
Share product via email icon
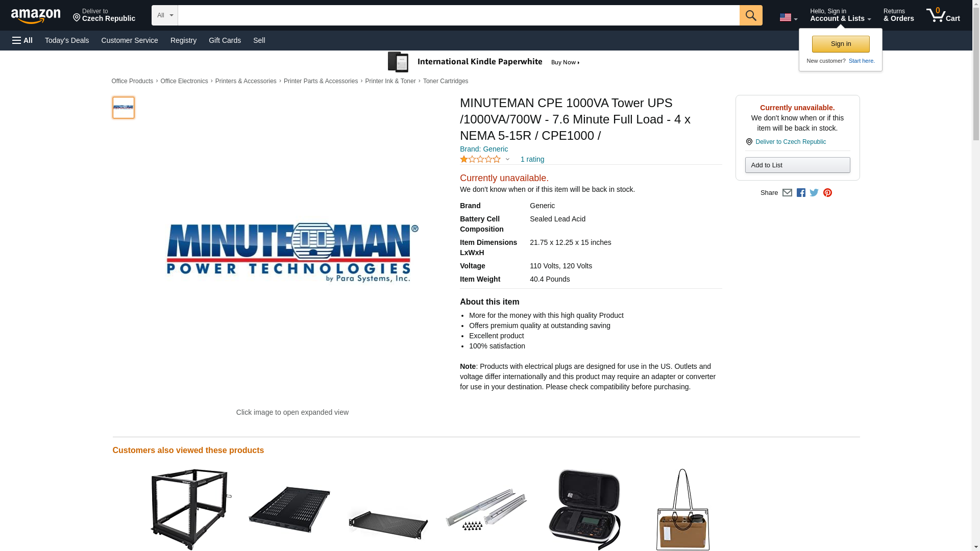[x=787, y=193]
